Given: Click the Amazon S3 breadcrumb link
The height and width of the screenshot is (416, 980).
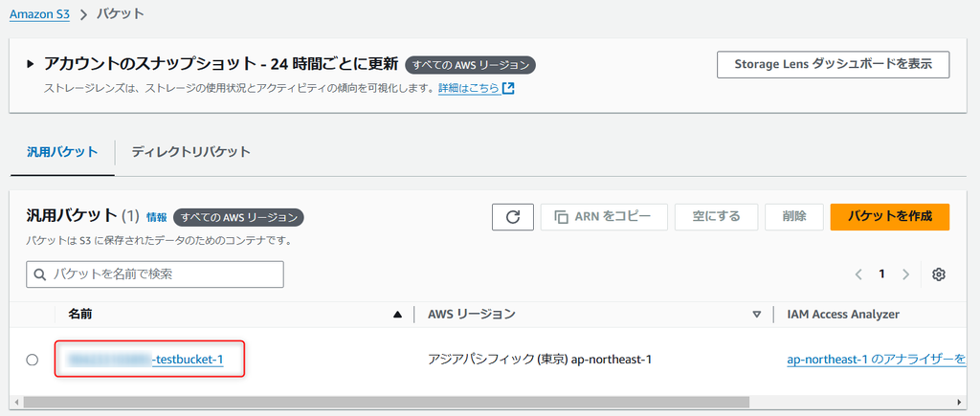Looking at the screenshot, I should tap(39, 13).
